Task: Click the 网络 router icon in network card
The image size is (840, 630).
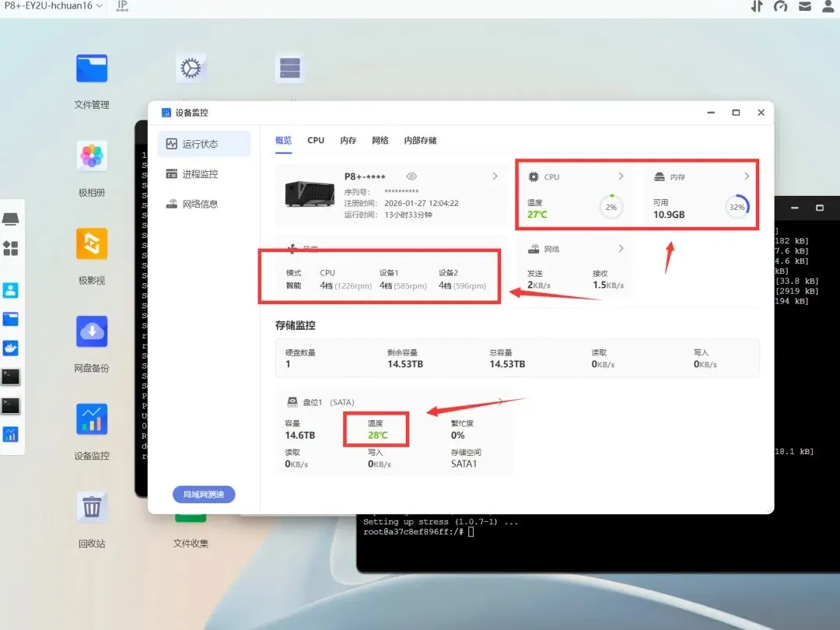Action: pos(534,249)
